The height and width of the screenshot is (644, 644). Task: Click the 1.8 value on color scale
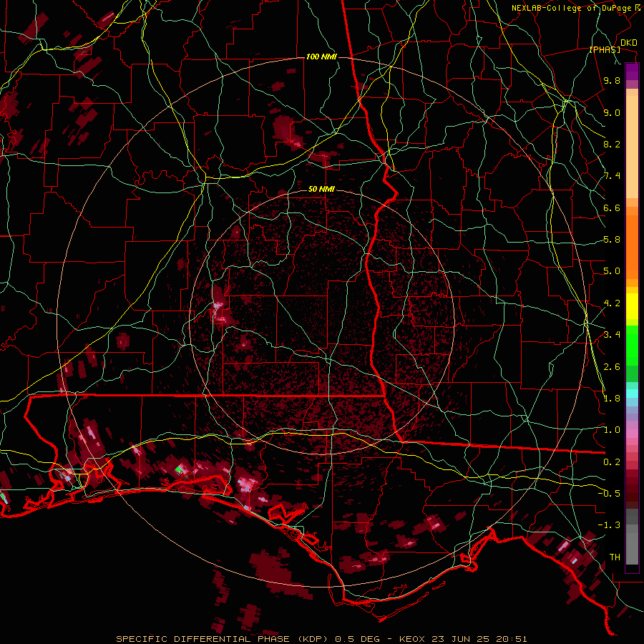point(612,399)
